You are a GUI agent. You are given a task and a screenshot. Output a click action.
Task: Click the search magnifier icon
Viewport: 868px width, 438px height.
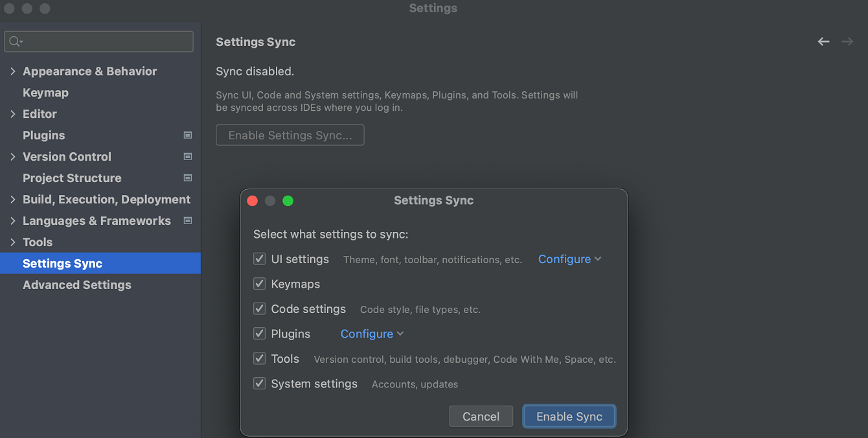pyautogui.click(x=15, y=41)
